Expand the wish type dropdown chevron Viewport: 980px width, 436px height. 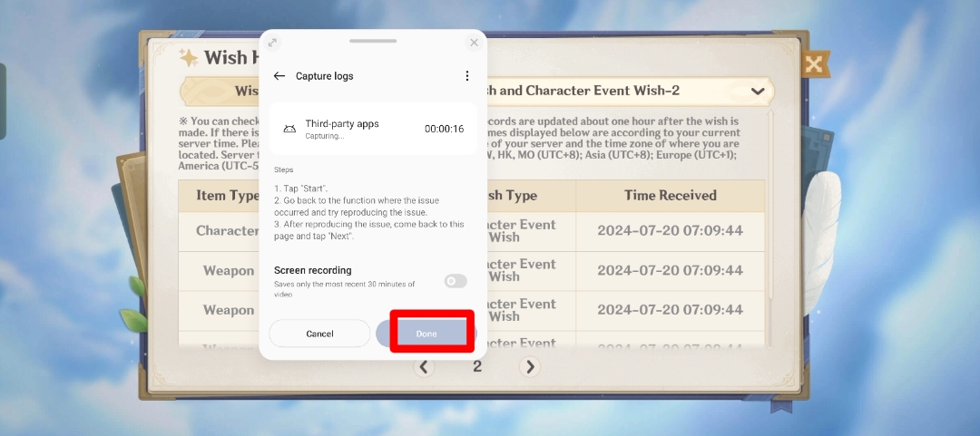coord(758,92)
